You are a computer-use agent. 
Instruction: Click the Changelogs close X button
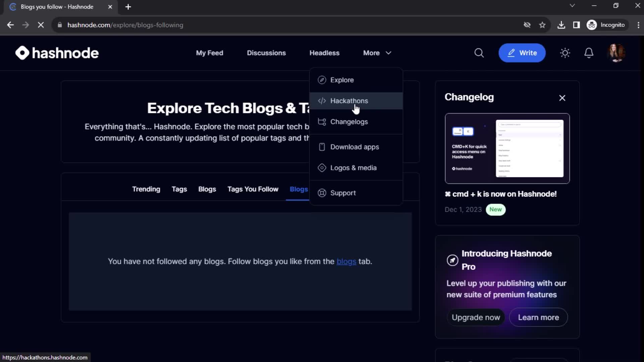tap(562, 98)
